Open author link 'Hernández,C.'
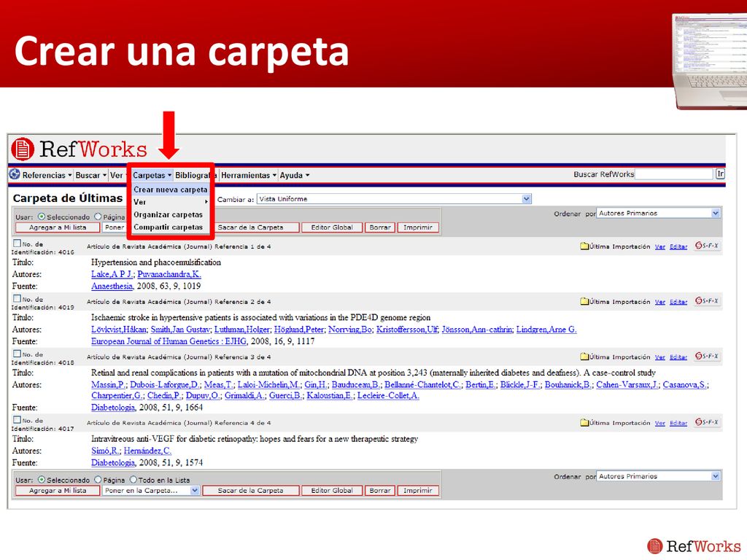 pyautogui.click(x=147, y=451)
